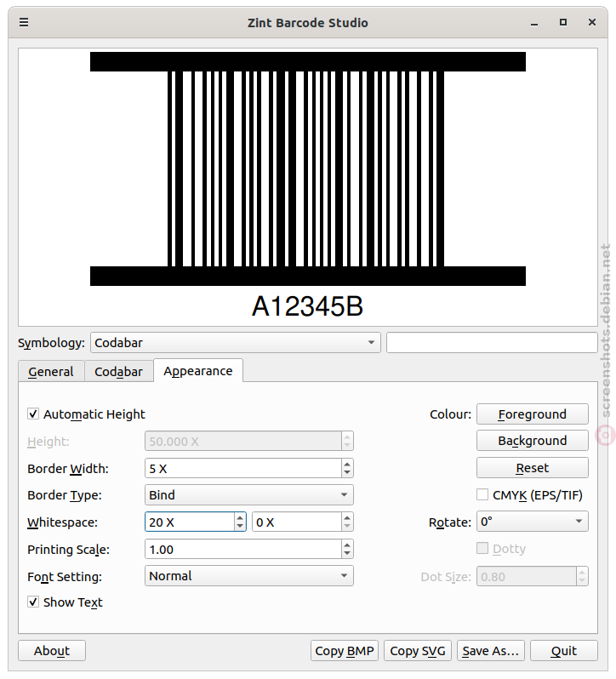This screenshot has height=679, width=616.
Task: Click the empty text field beside Symbology
Action: [492, 343]
